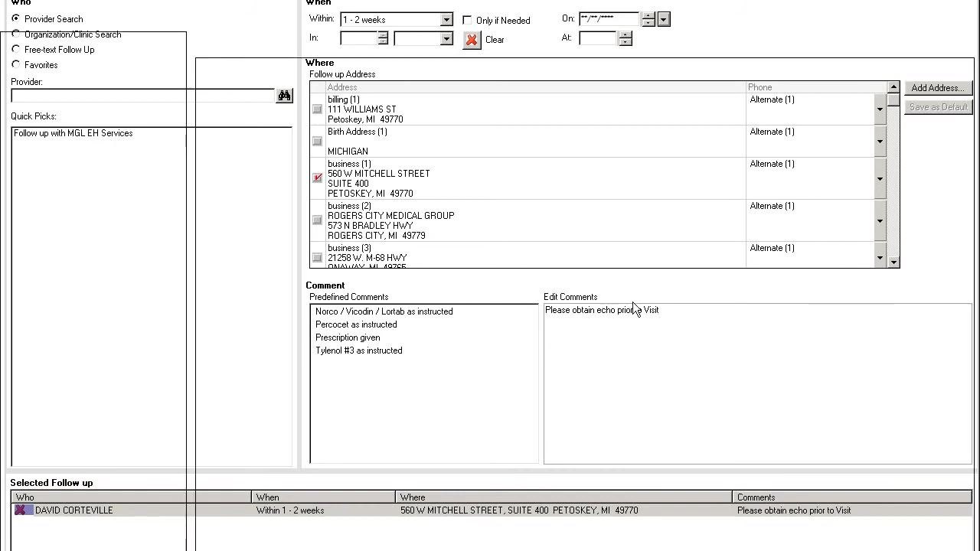The width and height of the screenshot is (980, 551).
Task: Click the Address column header
Action: (536, 87)
